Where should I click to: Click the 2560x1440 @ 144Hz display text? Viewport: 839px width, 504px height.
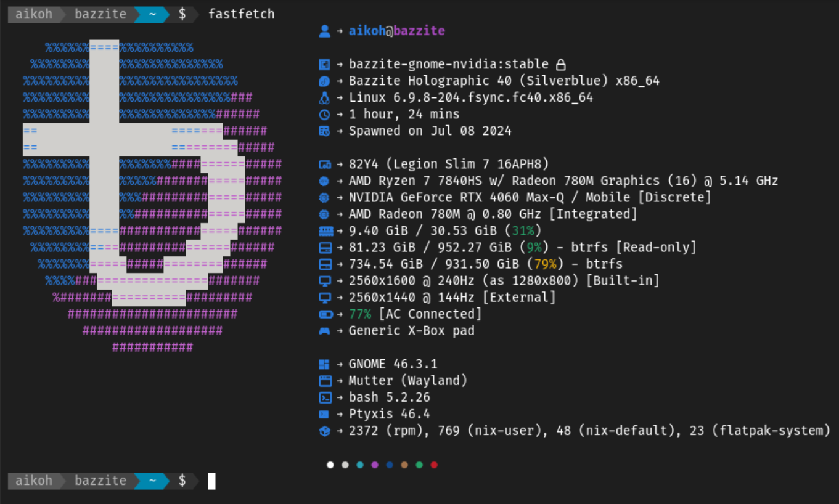coord(452,297)
